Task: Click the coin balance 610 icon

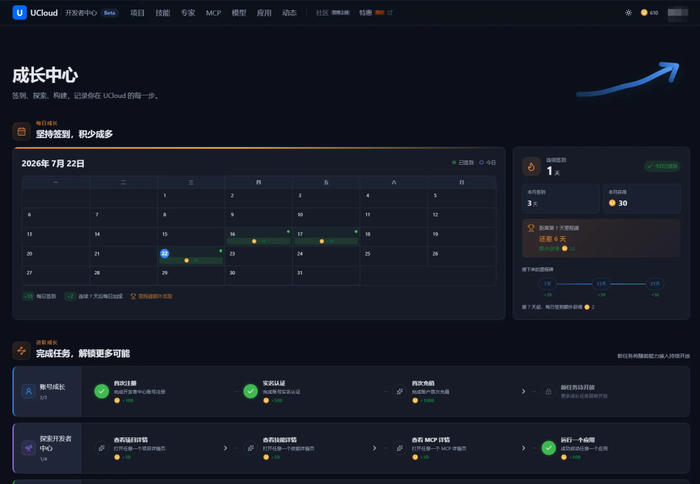Action: [644, 13]
